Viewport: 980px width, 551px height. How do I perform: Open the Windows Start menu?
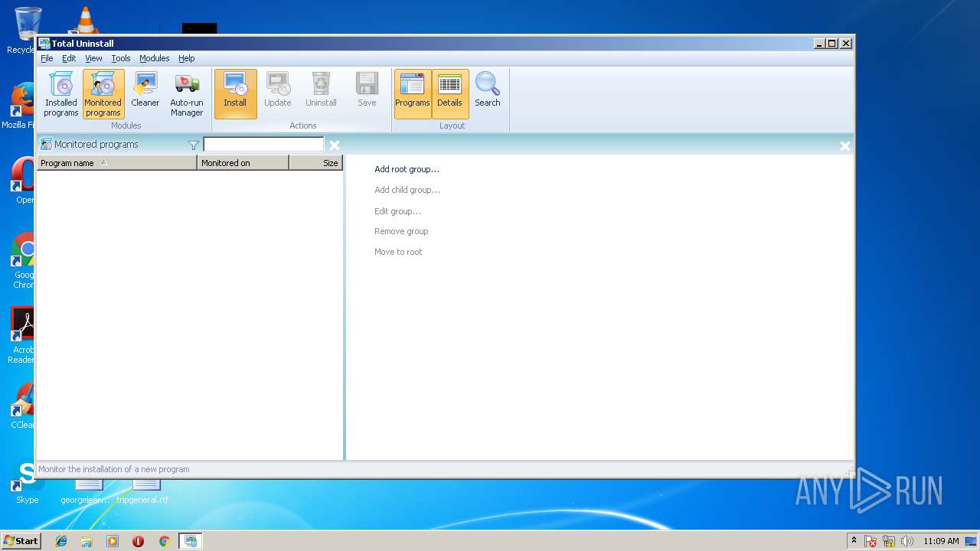click(x=21, y=541)
